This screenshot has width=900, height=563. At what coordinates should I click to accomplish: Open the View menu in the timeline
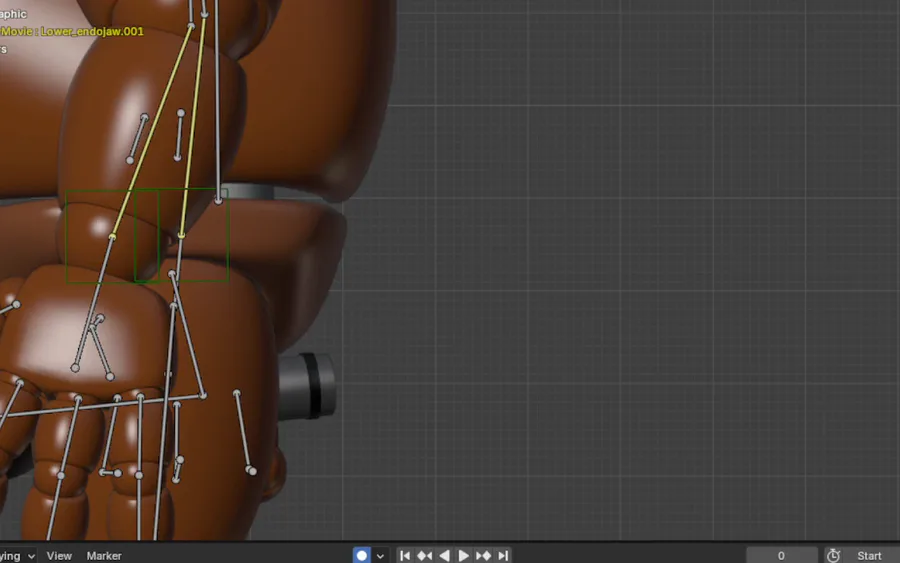pos(59,556)
